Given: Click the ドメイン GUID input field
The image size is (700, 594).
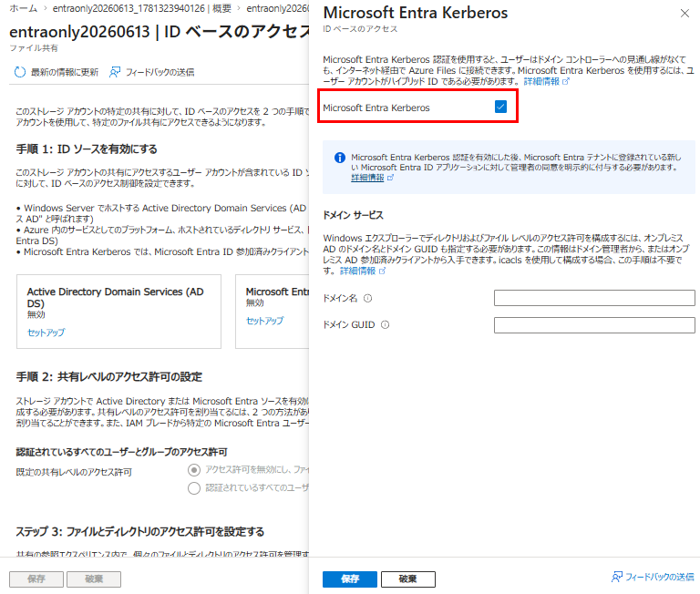Looking at the screenshot, I should coord(594,325).
